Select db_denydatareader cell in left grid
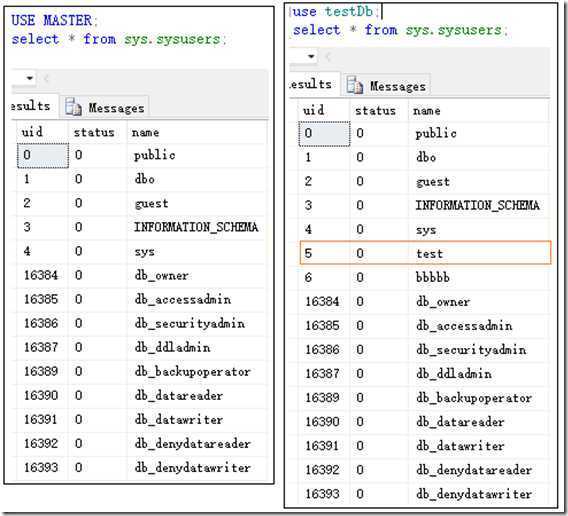This screenshot has height=516, width=568. [x=197, y=444]
